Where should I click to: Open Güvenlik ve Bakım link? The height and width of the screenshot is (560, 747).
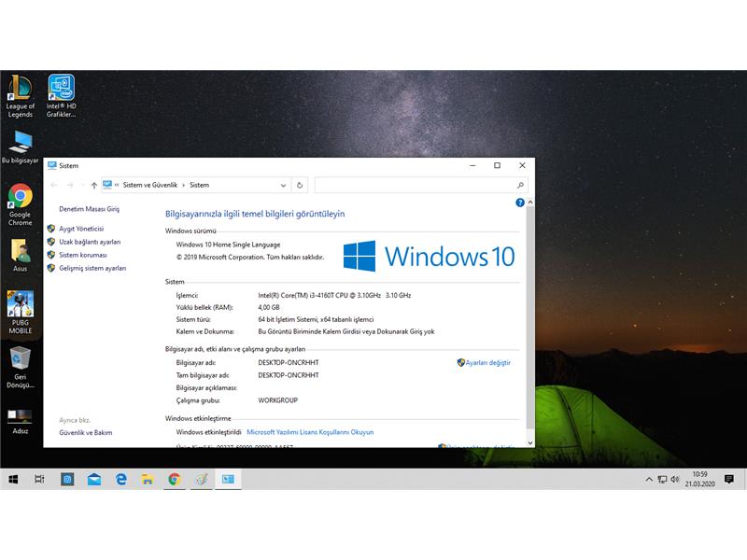(86, 432)
